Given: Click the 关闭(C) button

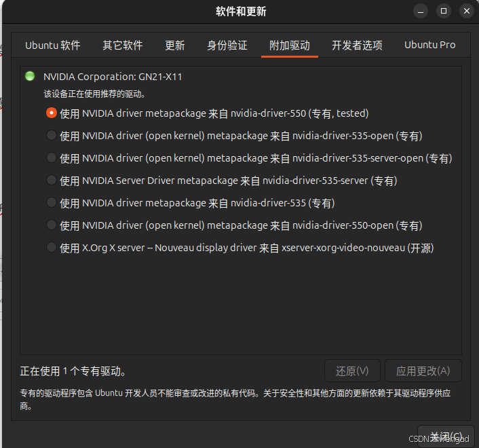Looking at the screenshot, I should (x=446, y=436).
